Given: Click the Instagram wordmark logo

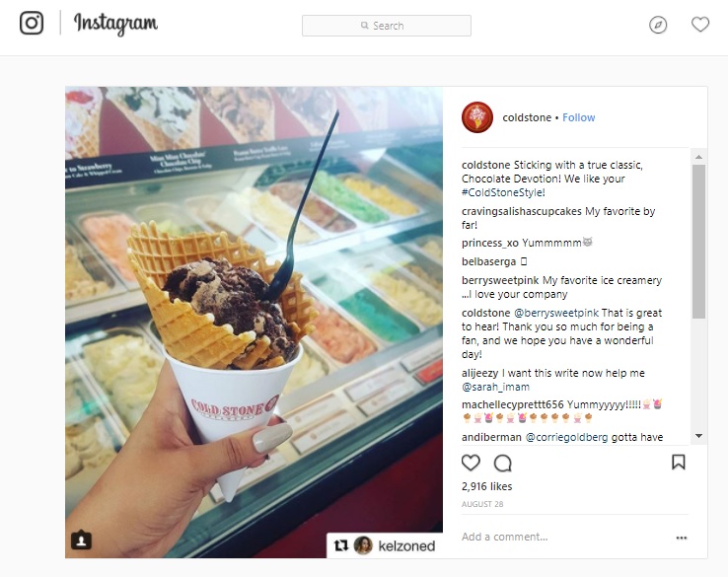Looking at the screenshot, I should click(x=116, y=24).
